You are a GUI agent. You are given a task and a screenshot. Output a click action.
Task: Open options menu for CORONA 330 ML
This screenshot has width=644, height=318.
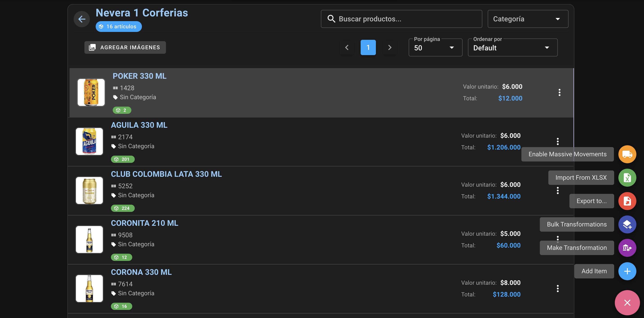coord(558,289)
